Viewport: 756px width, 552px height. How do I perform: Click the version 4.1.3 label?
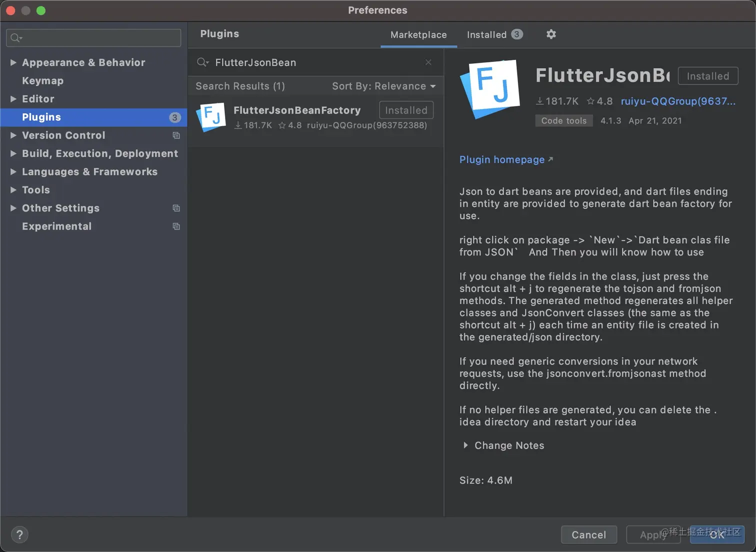click(610, 120)
